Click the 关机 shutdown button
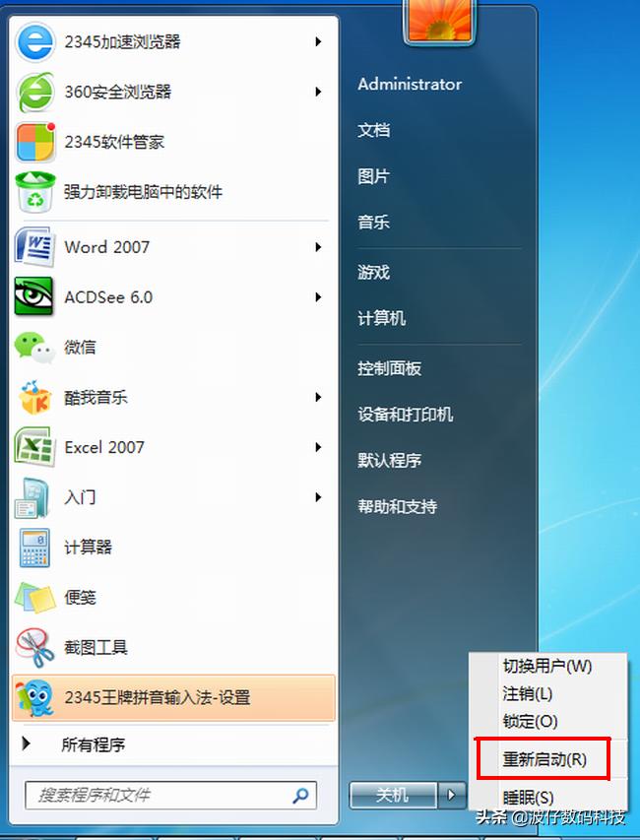 click(393, 795)
